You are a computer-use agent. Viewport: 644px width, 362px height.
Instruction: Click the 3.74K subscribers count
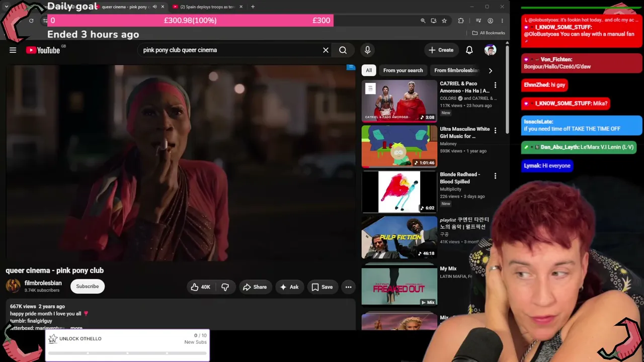tap(42, 290)
